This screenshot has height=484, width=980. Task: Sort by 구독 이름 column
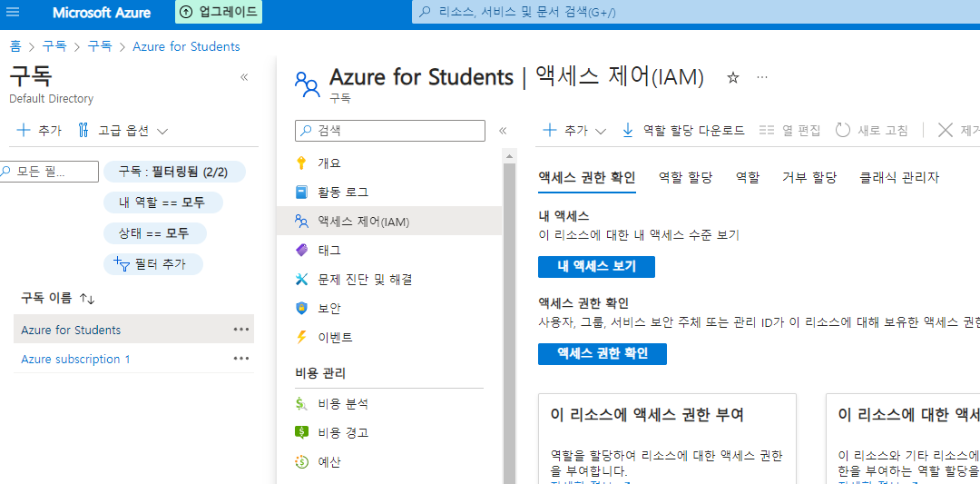pos(57,298)
